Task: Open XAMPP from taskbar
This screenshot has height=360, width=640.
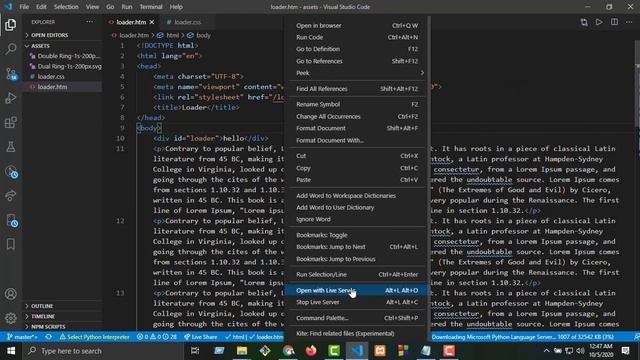Action: click(380, 351)
